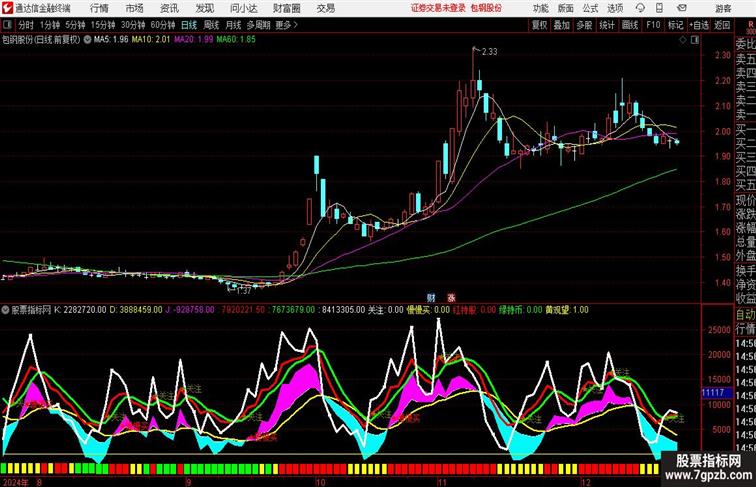Click the Tongdaxin red logo icon
Screen dimensions: 756x487
tap(7, 8)
